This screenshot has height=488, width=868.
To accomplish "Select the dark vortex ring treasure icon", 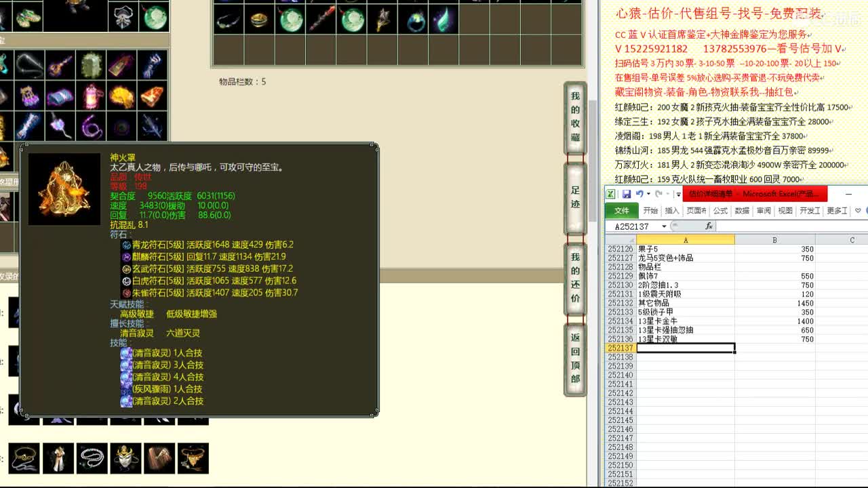I will [122, 127].
